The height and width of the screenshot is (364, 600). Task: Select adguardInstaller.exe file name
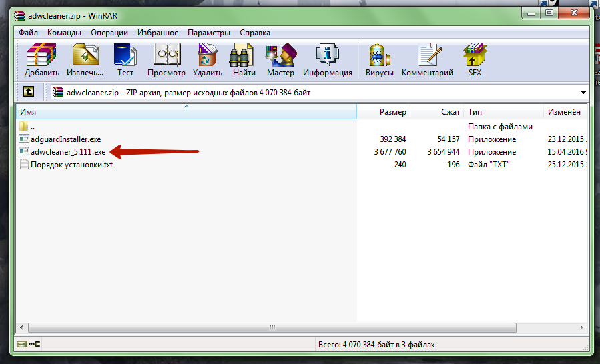point(66,139)
